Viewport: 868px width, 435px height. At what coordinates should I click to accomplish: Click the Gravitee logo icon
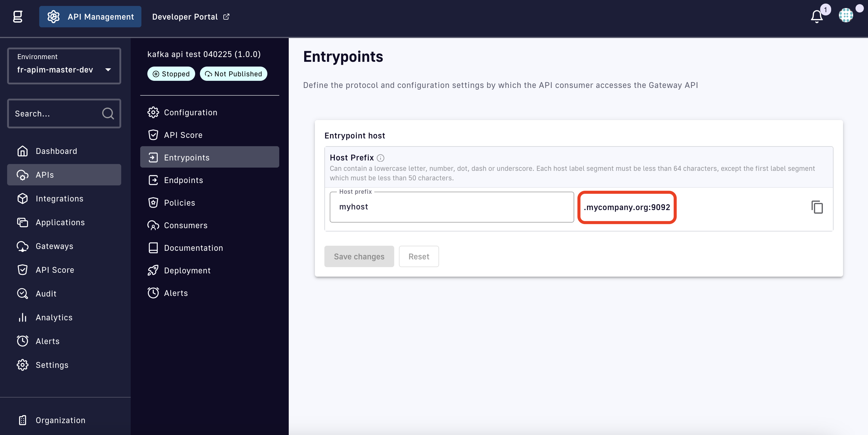pos(18,17)
